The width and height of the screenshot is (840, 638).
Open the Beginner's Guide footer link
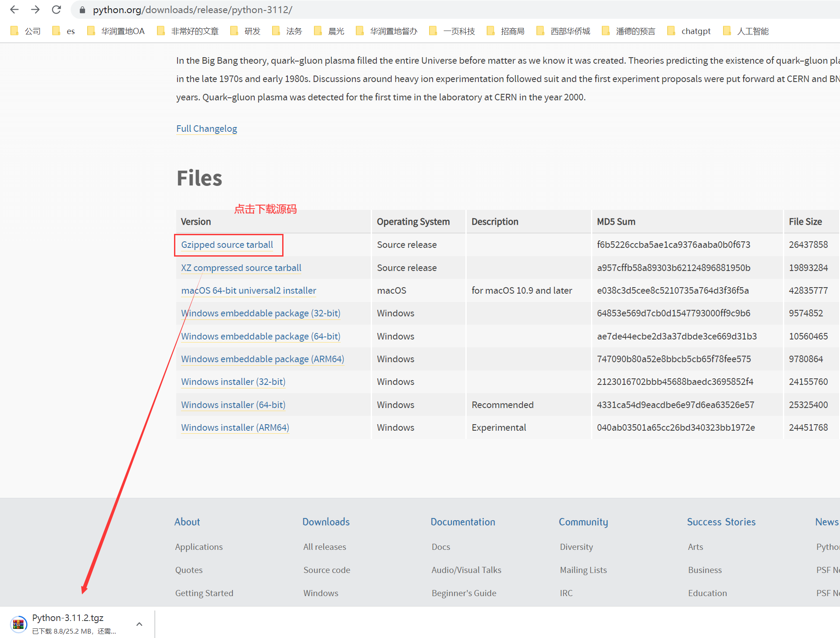(x=464, y=593)
